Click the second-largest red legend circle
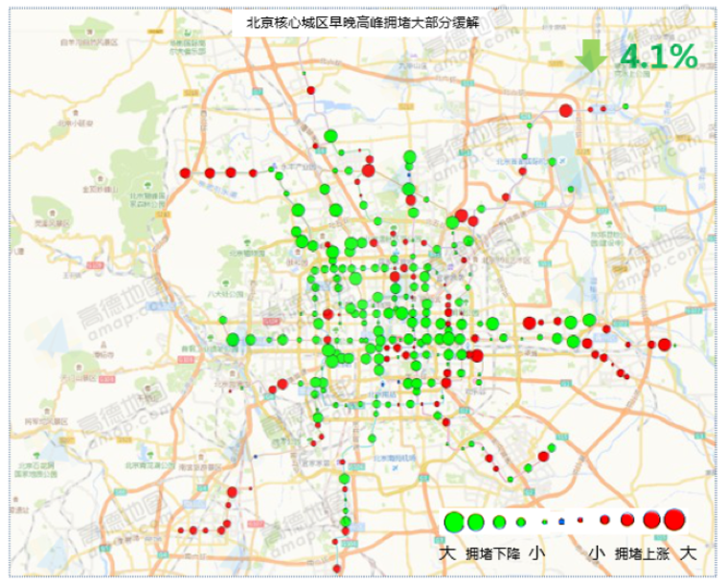Viewport: 728px width, 587px height. click(x=651, y=520)
